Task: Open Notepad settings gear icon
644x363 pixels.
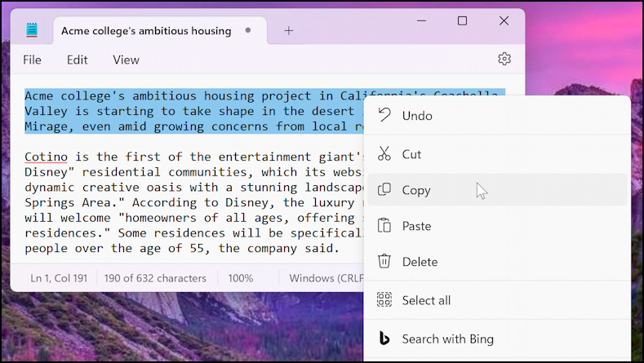Action: (504, 59)
